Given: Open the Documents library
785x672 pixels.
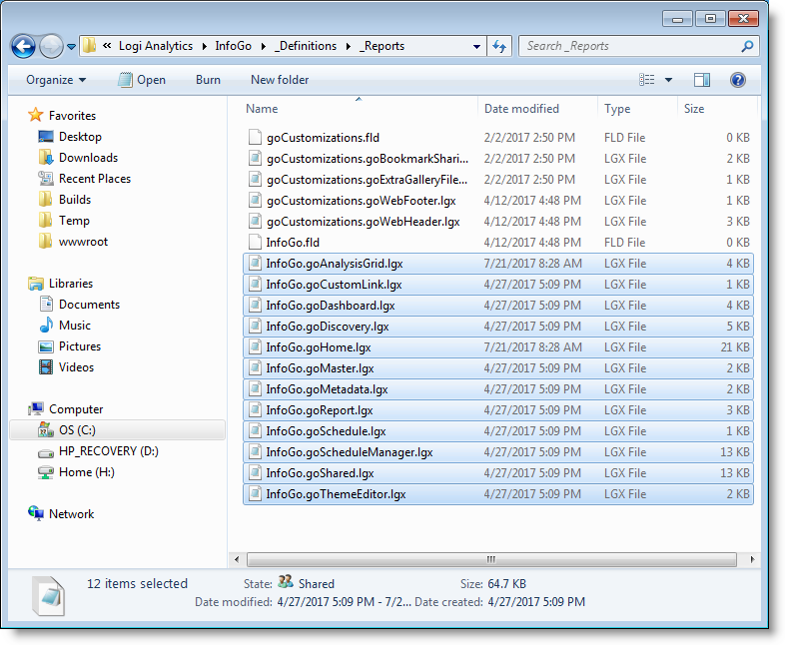Looking at the screenshot, I should [89, 305].
